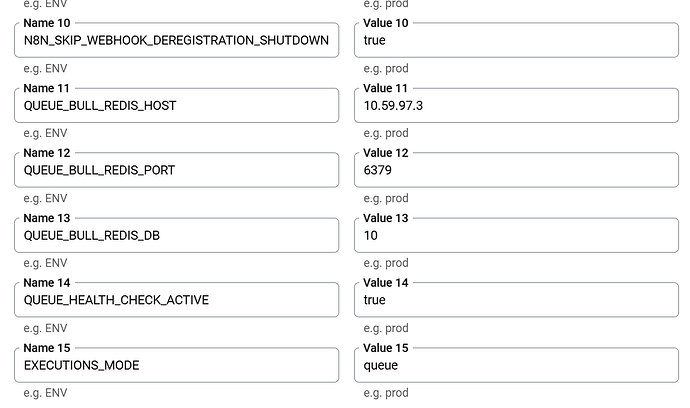This screenshot has width=690, height=408.
Task: Select the QUEUE_BULL_REDIS_HOST name field
Action: click(176, 106)
